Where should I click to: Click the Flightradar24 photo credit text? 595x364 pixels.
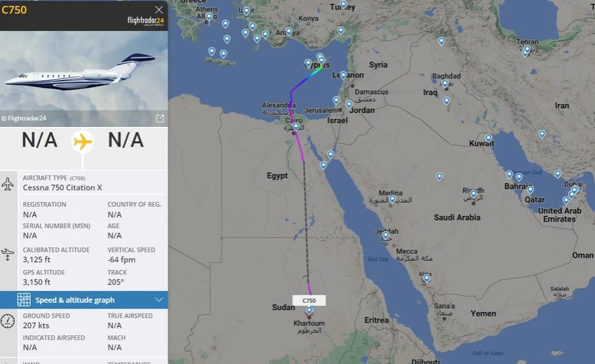[x=27, y=119]
